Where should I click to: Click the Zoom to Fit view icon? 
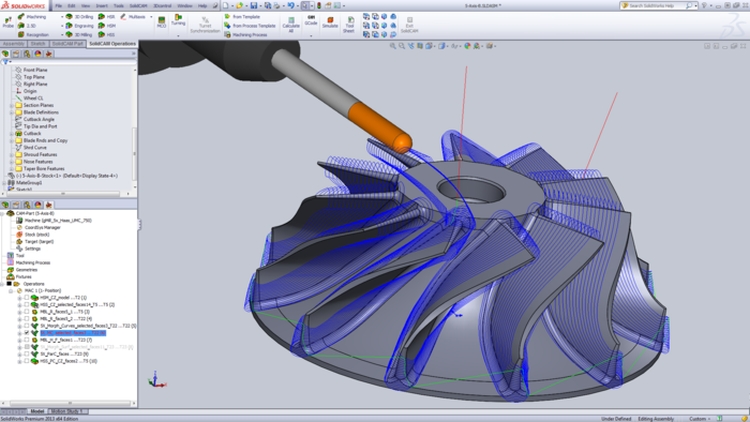coord(393,46)
